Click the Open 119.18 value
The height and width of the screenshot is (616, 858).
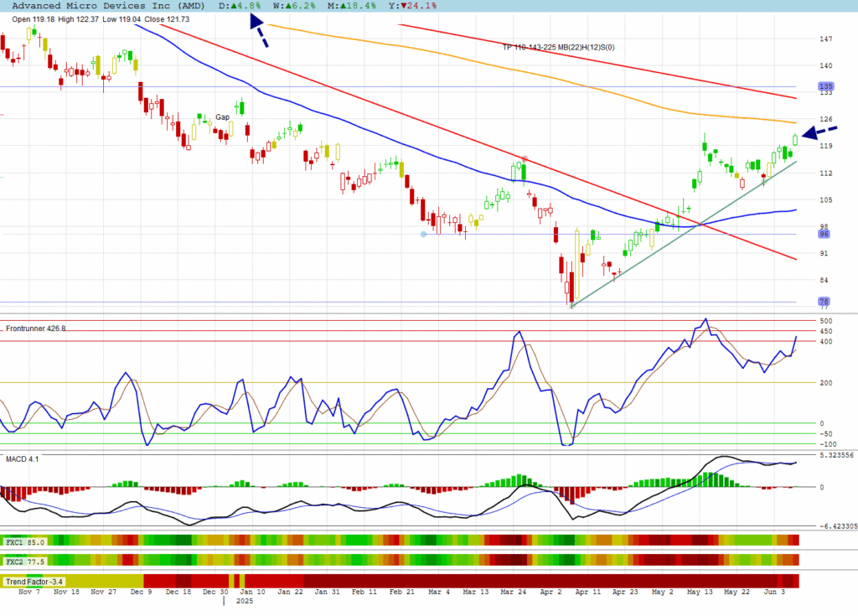34,19
